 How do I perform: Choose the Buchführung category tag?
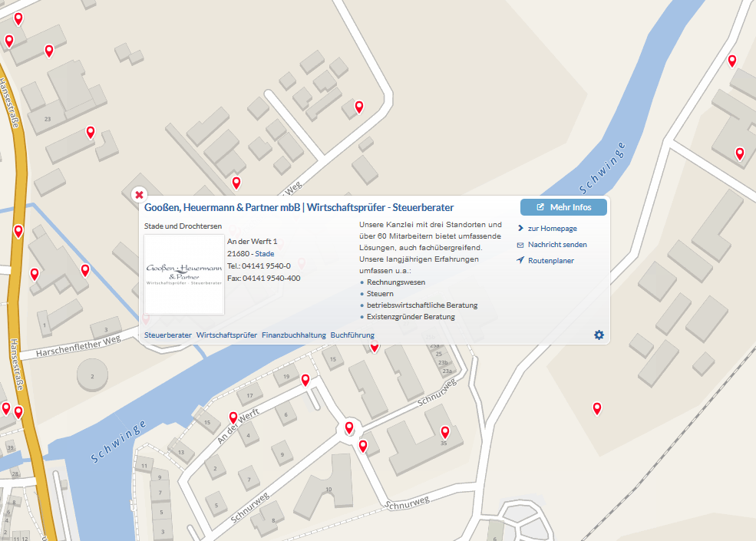pyautogui.click(x=352, y=335)
